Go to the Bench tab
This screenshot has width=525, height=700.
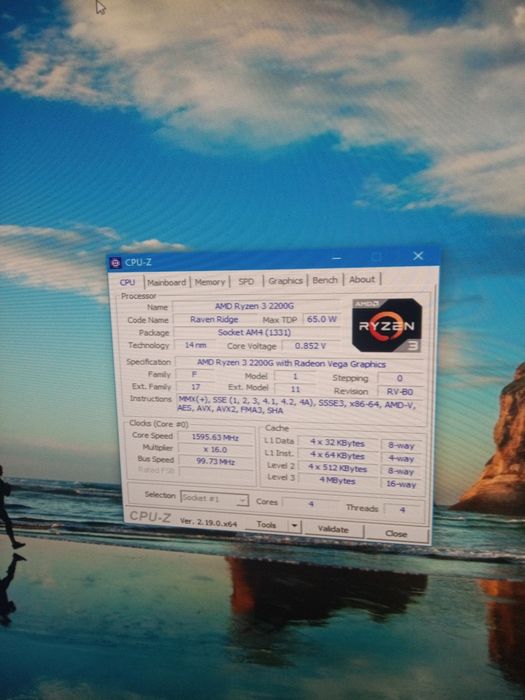[325, 280]
